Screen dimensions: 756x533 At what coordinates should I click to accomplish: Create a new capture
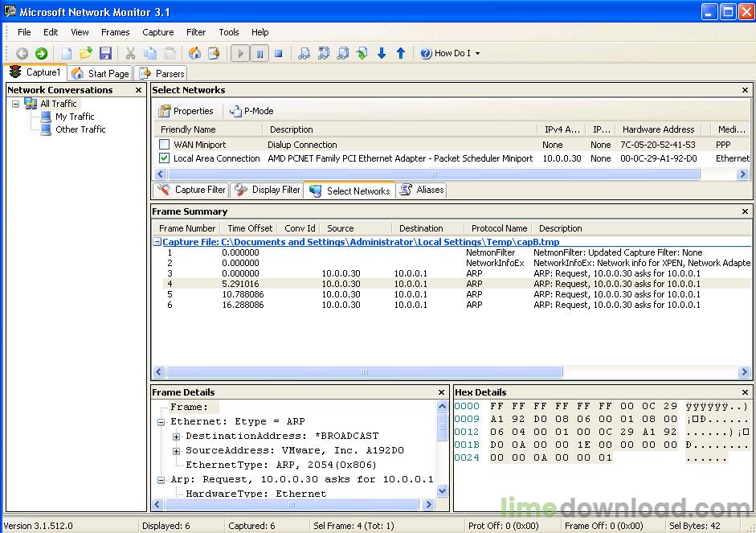67,53
